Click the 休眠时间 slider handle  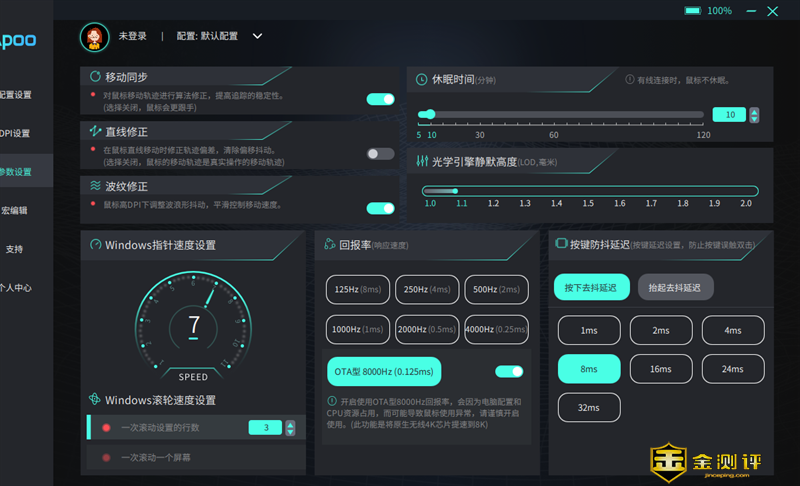point(431,114)
